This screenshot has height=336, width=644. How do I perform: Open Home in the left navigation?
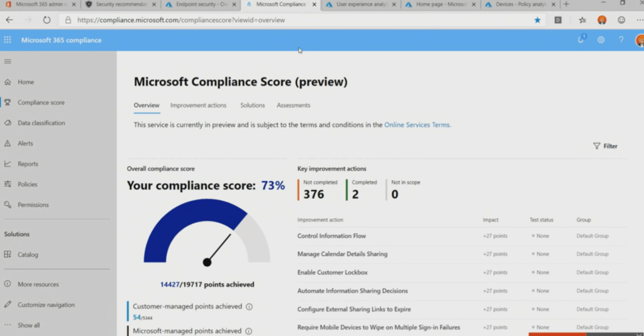[x=26, y=82]
